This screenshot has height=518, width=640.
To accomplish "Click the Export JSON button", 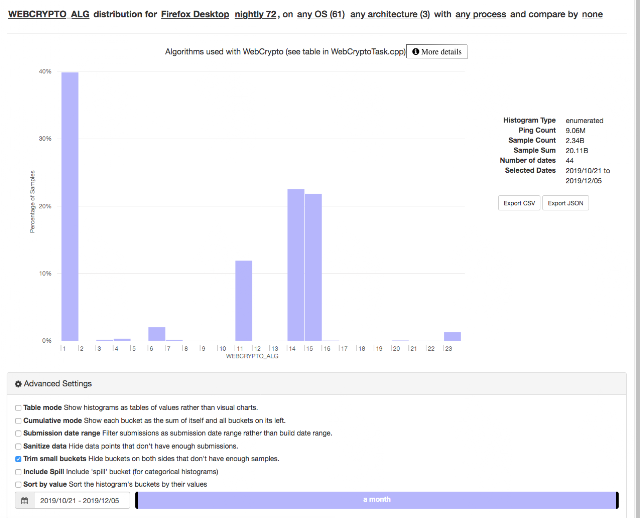I will (x=565, y=203).
